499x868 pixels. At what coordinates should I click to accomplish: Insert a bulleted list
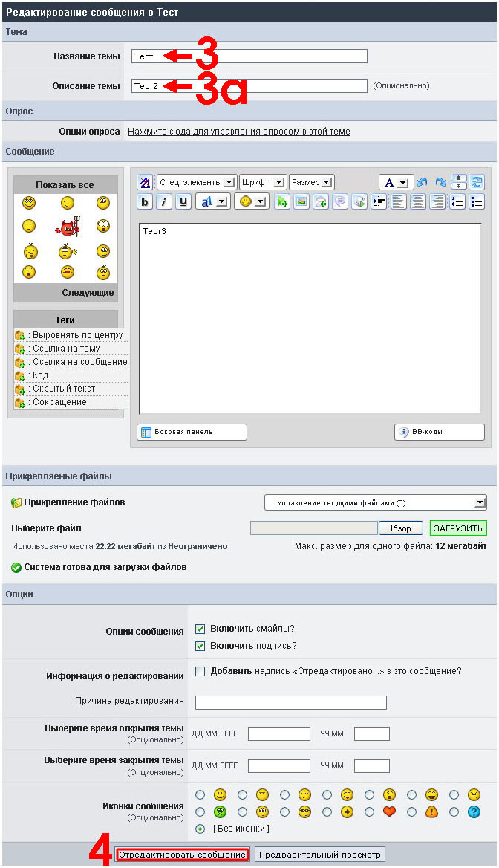(477, 201)
